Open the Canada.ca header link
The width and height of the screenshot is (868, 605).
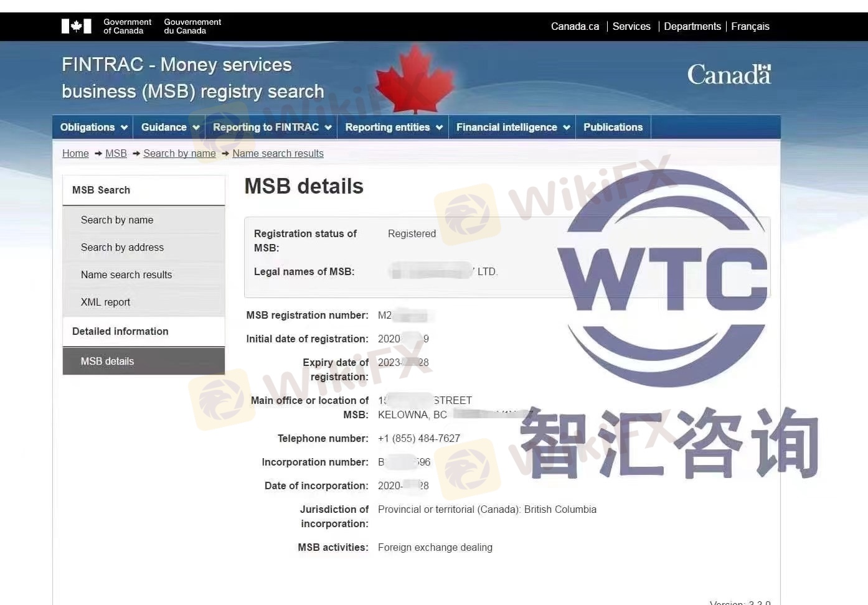575,26
